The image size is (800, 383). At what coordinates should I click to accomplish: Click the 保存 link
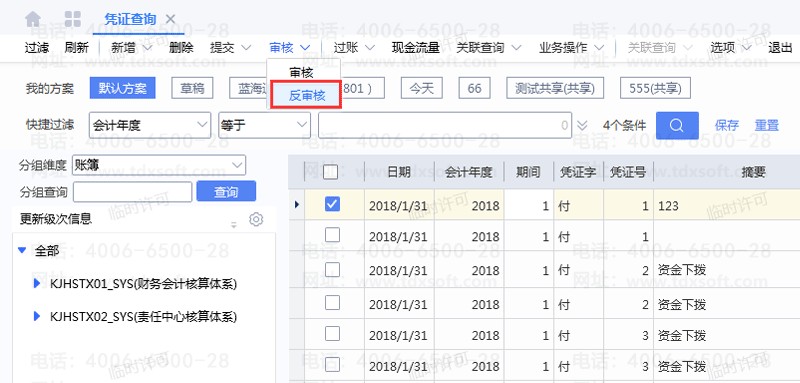click(727, 125)
